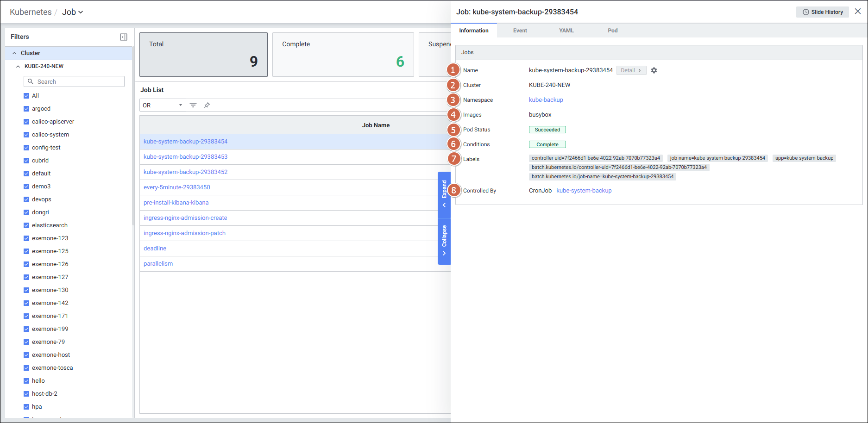
Task: Switch to the Event tab
Action: pyautogui.click(x=520, y=31)
